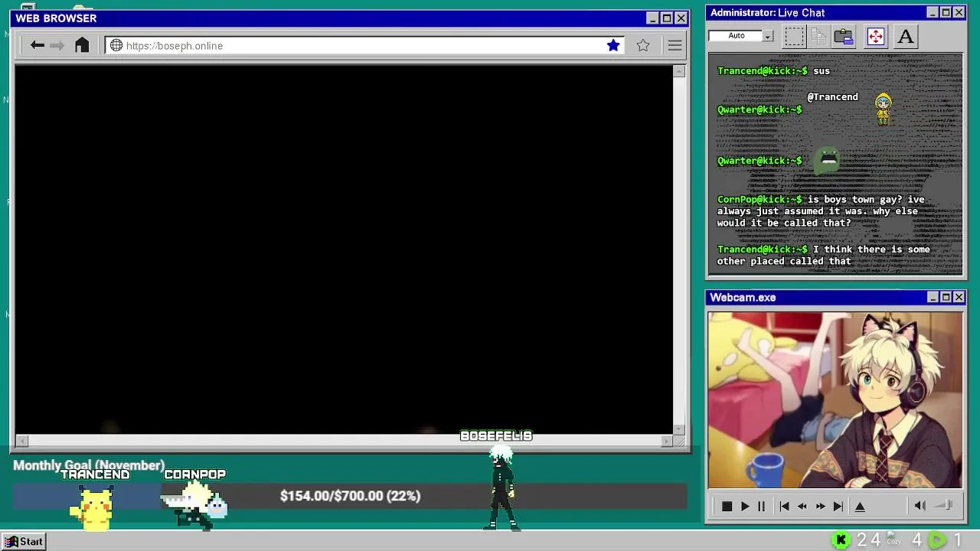Click the paste clipboard icon in Live Chat

coord(844,36)
